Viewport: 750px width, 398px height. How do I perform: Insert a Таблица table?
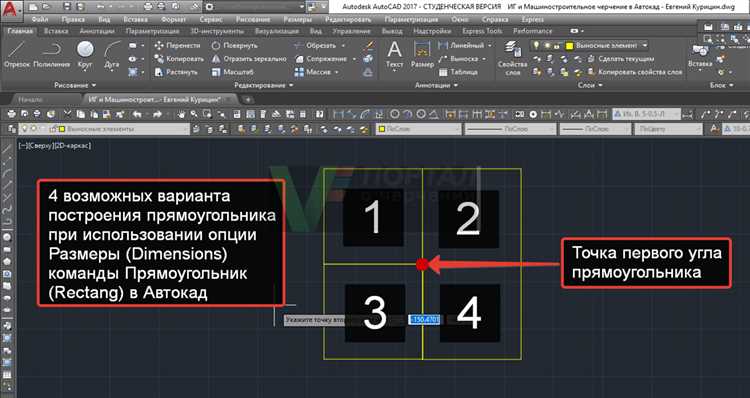[458, 72]
